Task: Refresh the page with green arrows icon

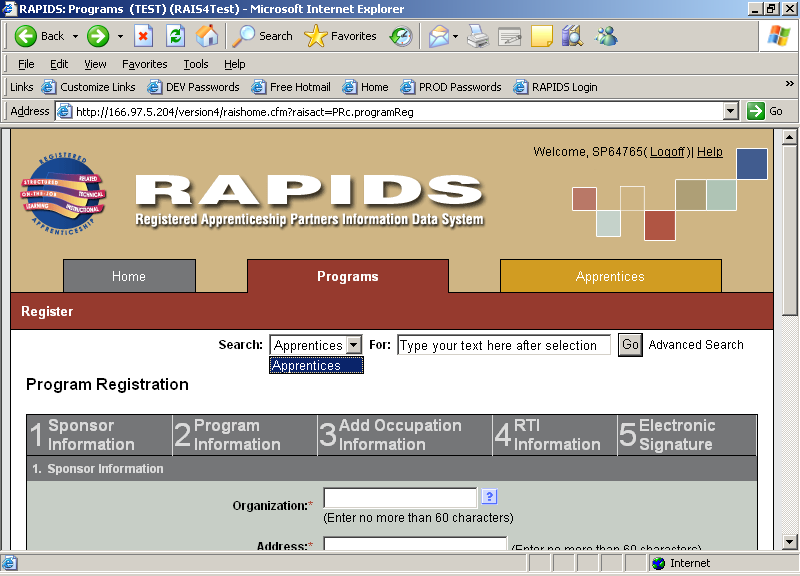Action: [176, 36]
